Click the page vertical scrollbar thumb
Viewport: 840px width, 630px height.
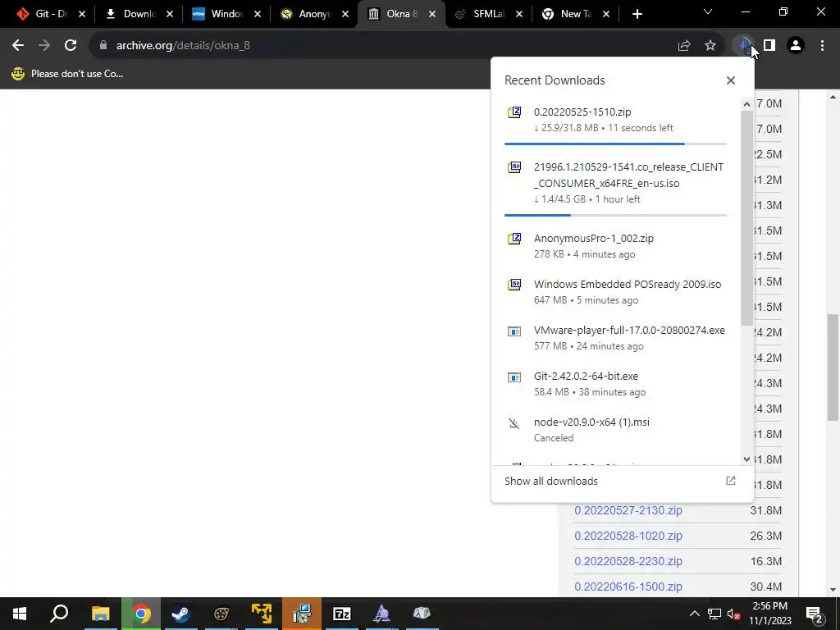pos(833,367)
